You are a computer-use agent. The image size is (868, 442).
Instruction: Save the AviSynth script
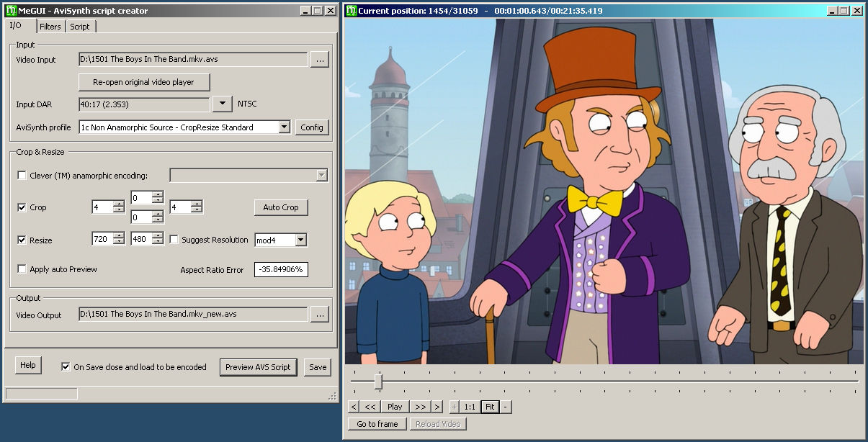tap(318, 366)
